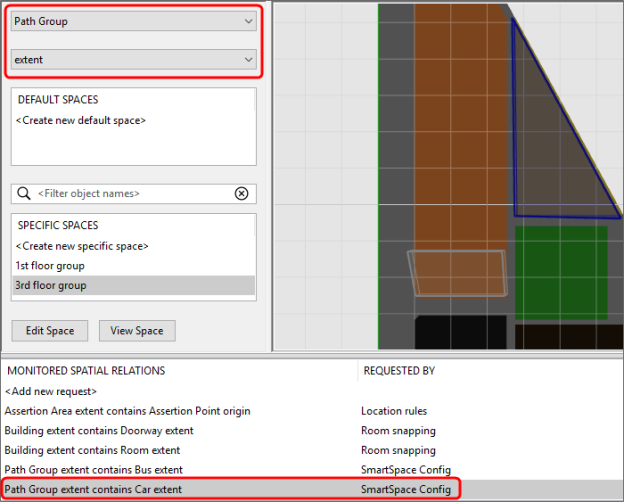Click the Edit Space button

pos(50,331)
